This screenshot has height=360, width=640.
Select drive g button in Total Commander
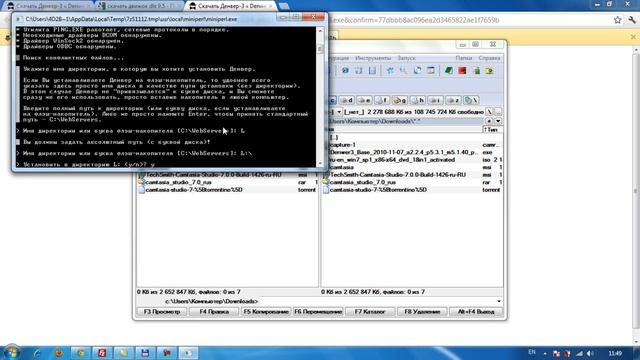tap(400, 100)
